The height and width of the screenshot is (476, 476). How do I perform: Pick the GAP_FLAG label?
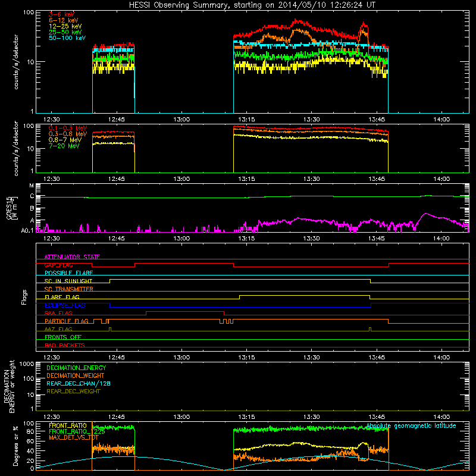(58, 265)
